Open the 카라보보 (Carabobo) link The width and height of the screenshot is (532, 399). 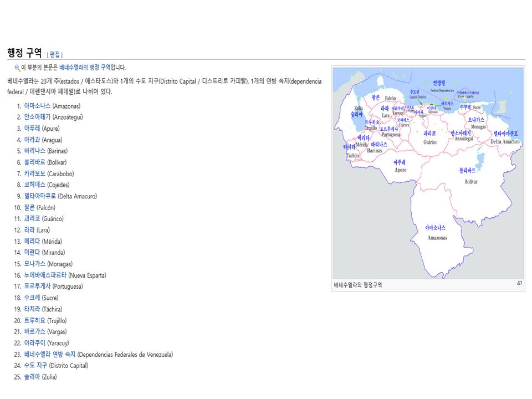tap(34, 173)
